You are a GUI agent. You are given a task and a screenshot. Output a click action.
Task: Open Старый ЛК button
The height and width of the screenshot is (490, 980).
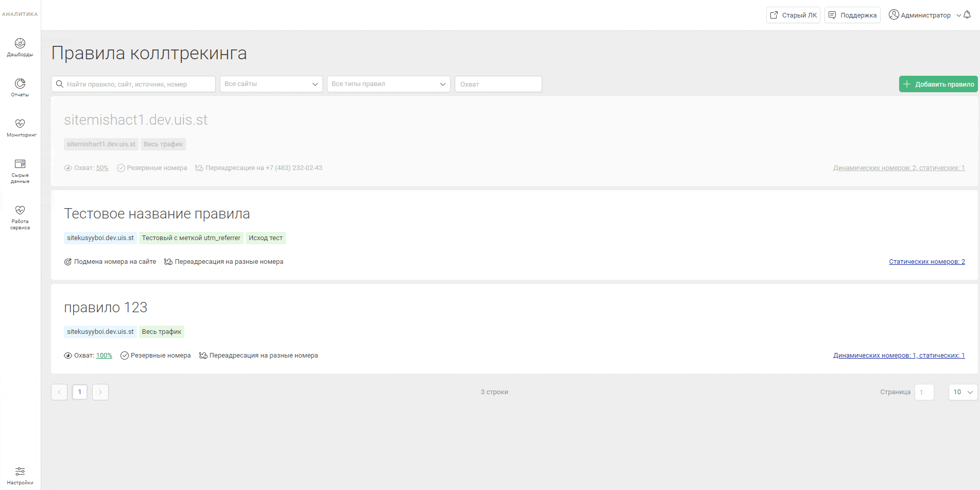793,15
